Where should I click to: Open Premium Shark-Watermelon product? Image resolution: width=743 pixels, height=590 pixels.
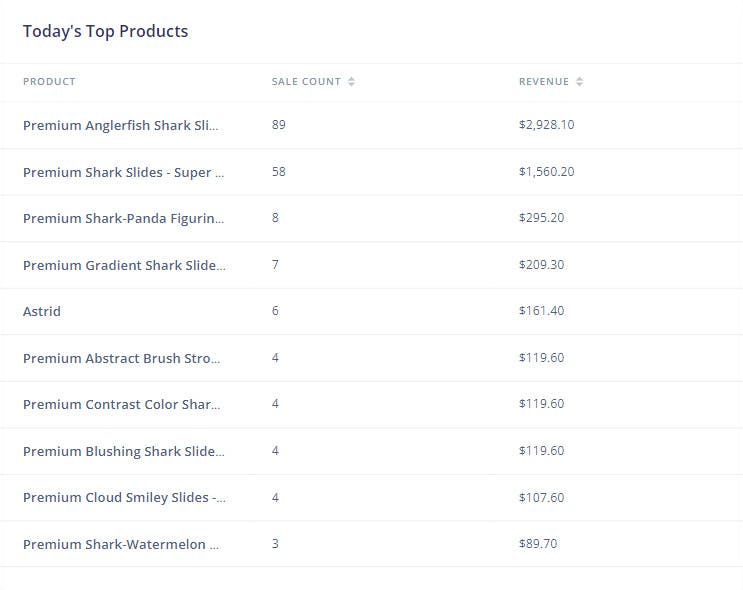(121, 544)
